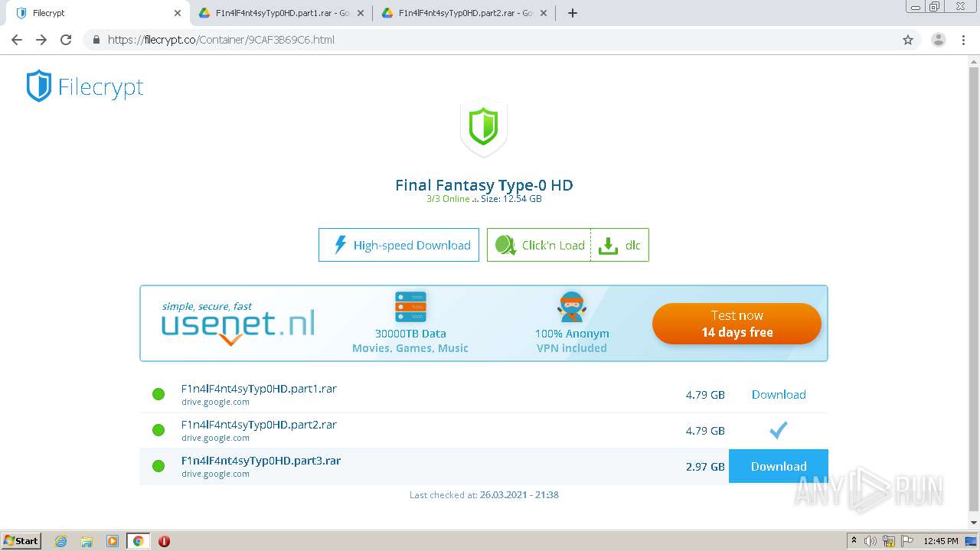Click the green shield status icon

click(483, 127)
